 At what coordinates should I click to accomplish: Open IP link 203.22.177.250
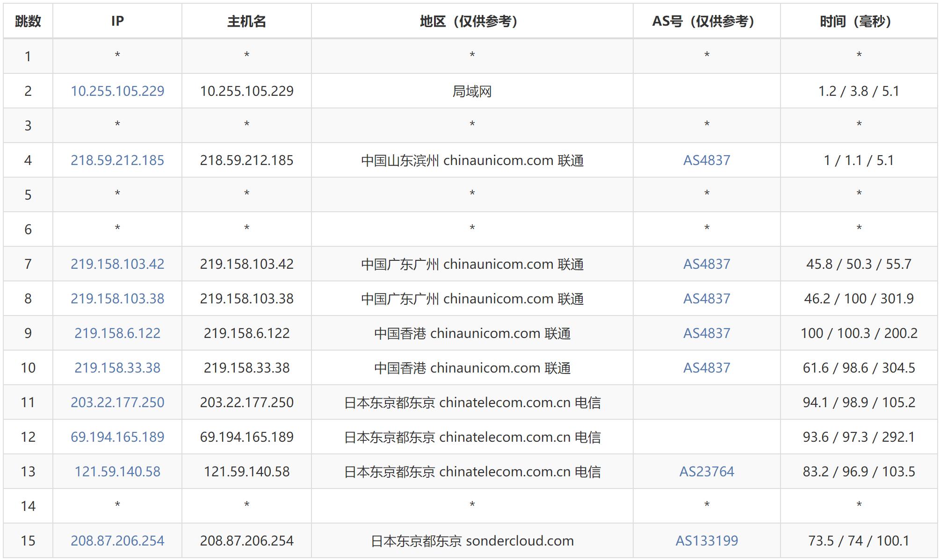point(117,402)
